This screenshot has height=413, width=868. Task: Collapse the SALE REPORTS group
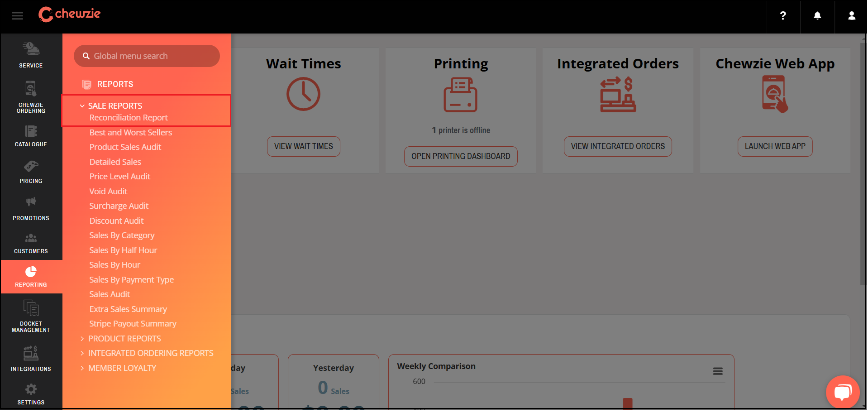click(111, 106)
